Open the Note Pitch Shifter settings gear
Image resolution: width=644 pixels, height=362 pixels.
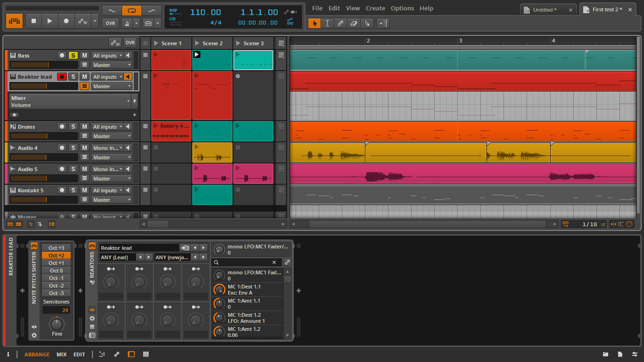coord(34,335)
